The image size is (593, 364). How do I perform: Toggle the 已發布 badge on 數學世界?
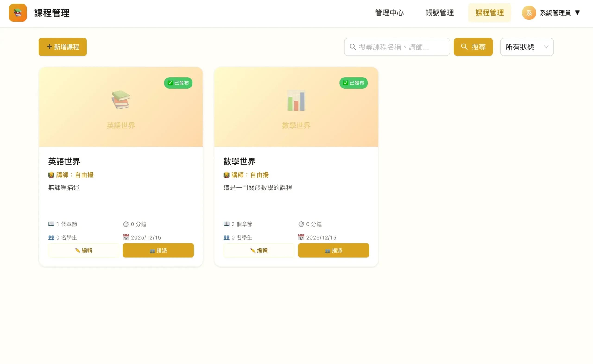coord(354,83)
